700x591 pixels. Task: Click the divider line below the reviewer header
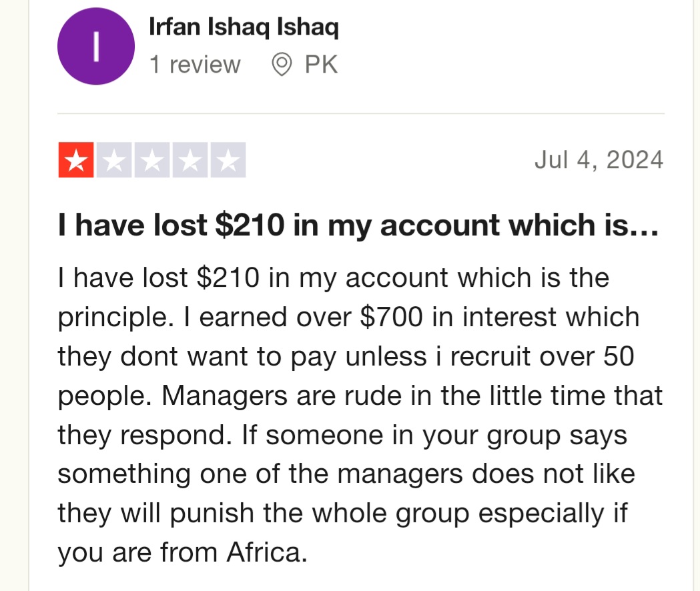pyautogui.click(x=360, y=114)
